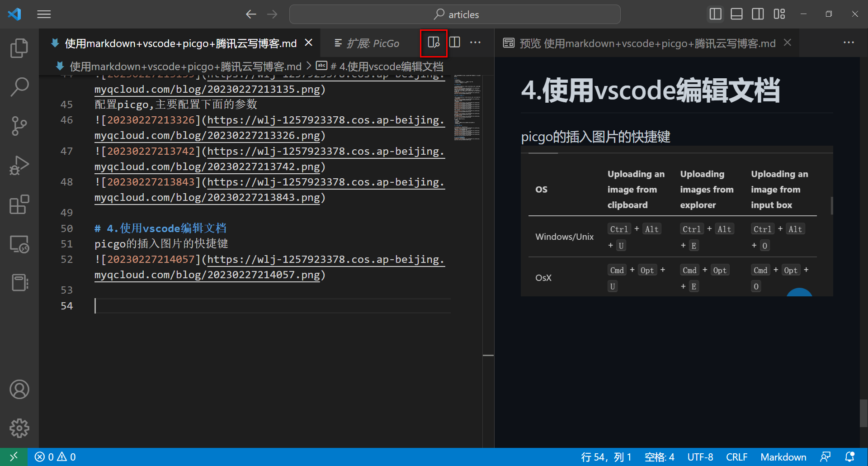The width and height of the screenshot is (868, 466).
Task: Click the image URL link on line 48
Action: click(325, 182)
